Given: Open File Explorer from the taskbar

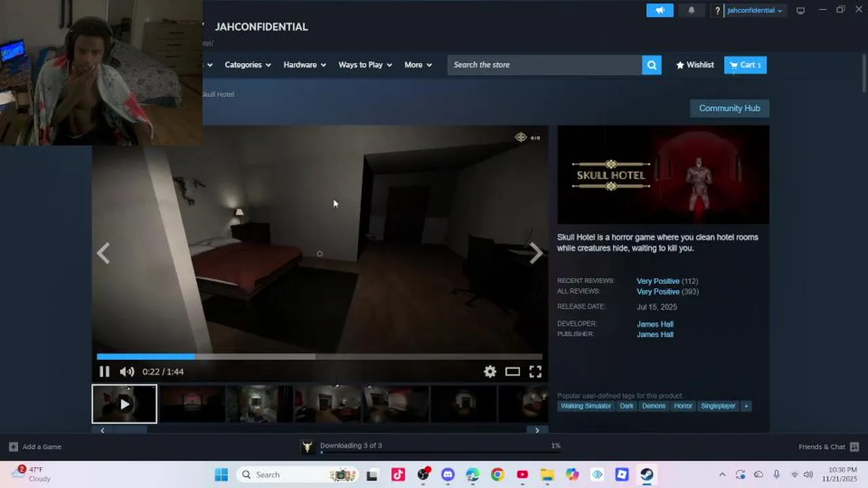Looking at the screenshot, I should point(547,474).
